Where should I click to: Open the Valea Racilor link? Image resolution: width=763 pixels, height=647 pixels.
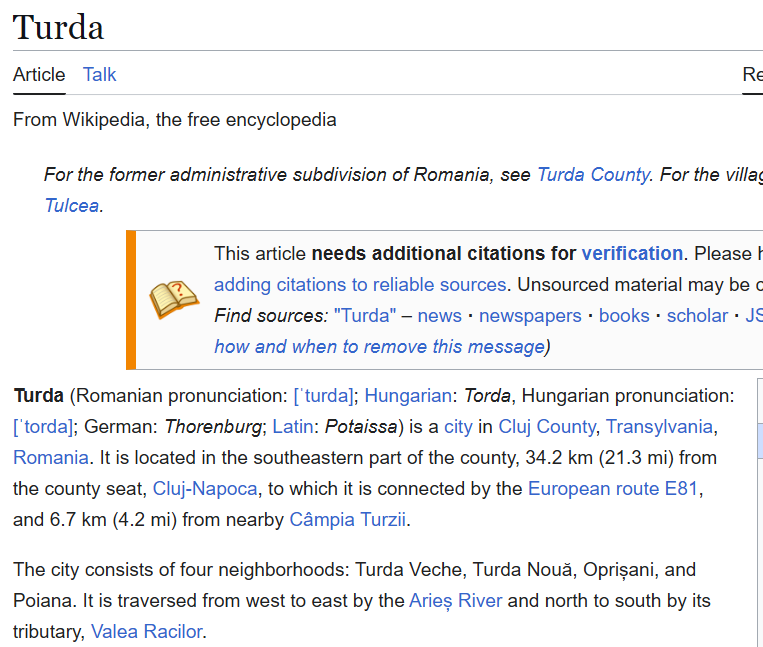click(x=146, y=632)
